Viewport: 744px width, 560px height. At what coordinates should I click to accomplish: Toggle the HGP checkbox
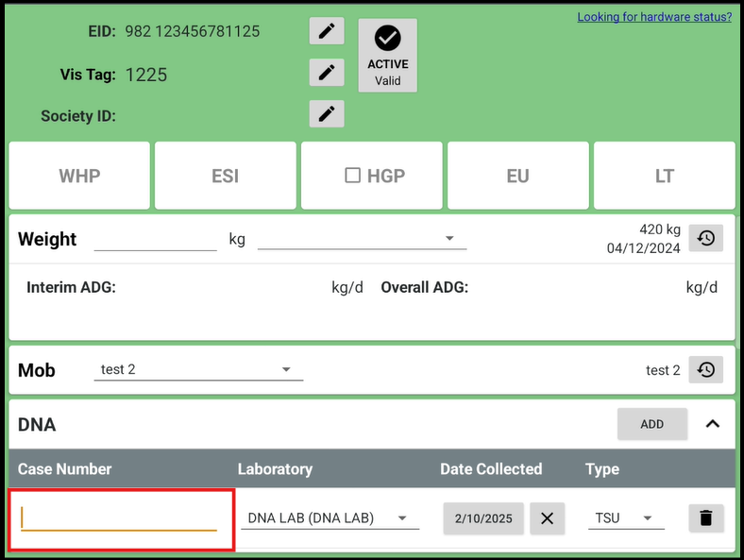(x=353, y=176)
